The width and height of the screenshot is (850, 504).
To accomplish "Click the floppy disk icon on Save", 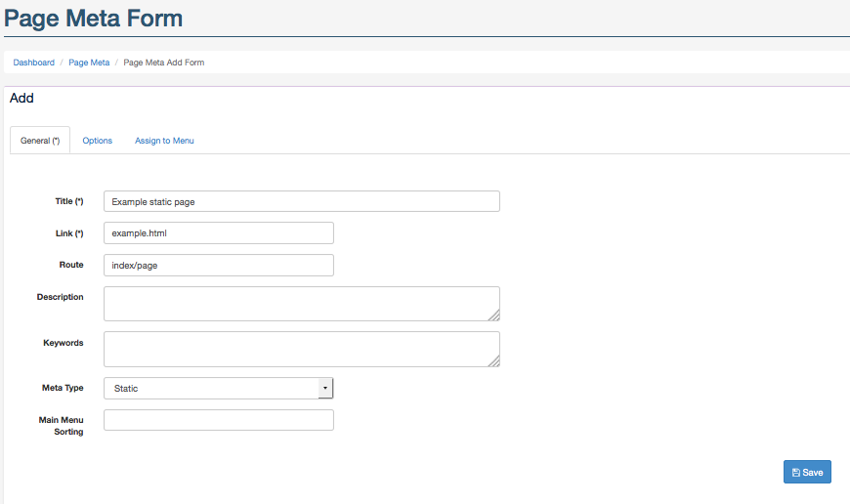I will (796, 473).
